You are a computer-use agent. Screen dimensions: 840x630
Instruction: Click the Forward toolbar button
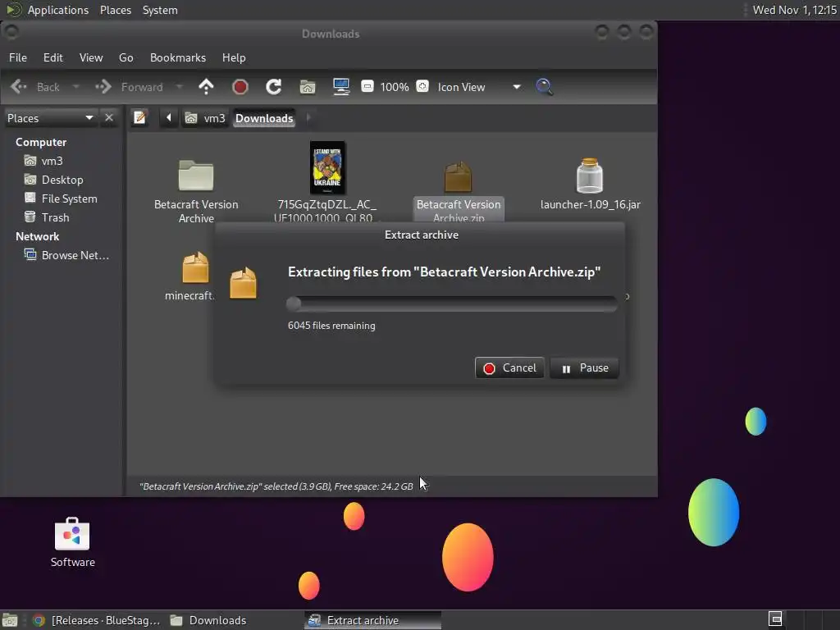click(x=129, y=87)
